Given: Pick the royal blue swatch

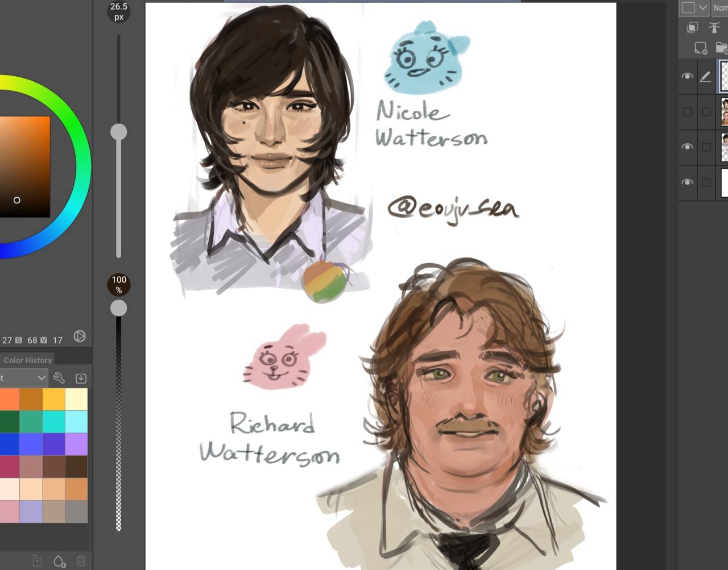Looking at the screenshot, I should (10, 444).
